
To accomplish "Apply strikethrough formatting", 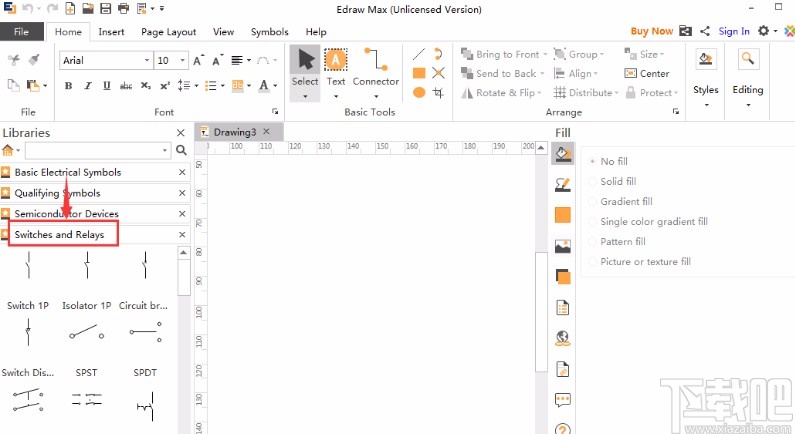I will coord(126,86).
